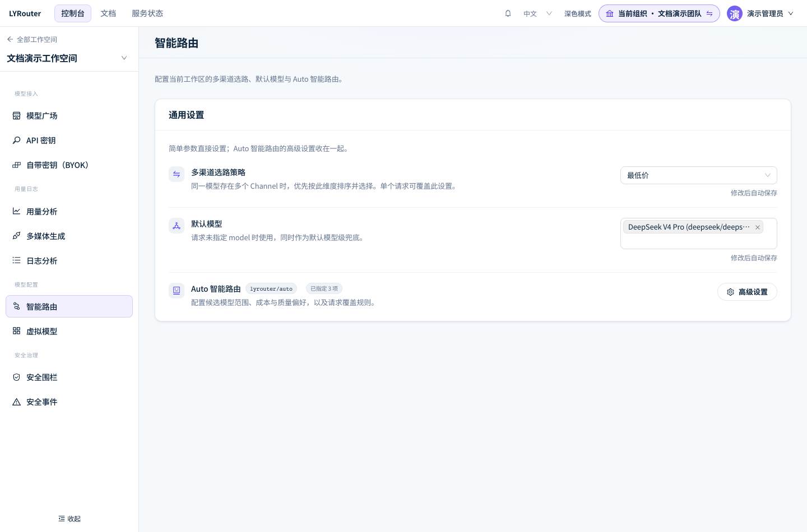Viewport: 807px width, 532px height.
Task: Click the 自带密钥 (BYOK) icon
Action: (16, 165)
